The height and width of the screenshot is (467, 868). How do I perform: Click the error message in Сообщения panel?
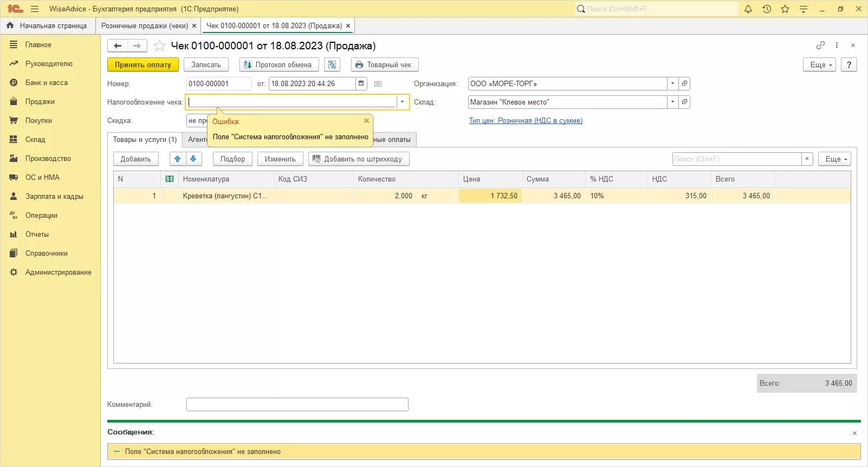[x=484, y=451]
